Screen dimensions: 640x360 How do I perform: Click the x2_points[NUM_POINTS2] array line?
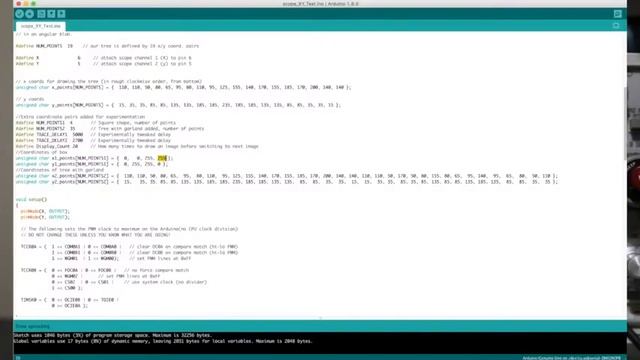point(287,176)
